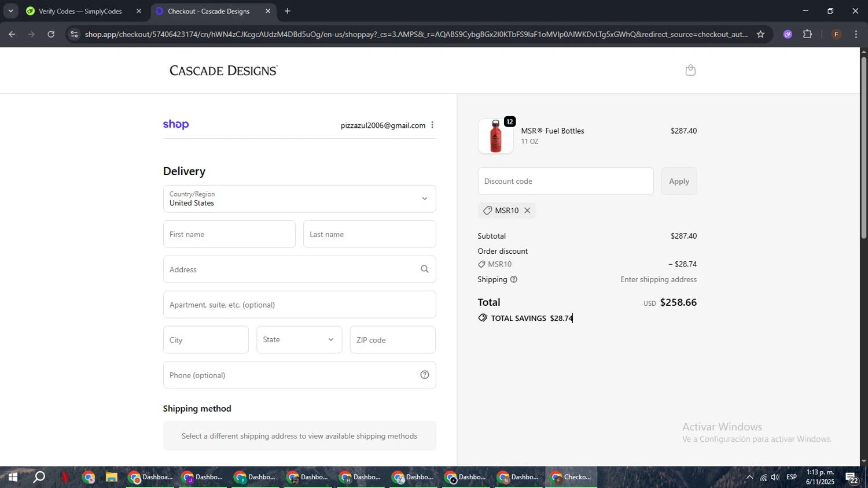
Task: Open account options menu next to email
Action: click(x=432, y=125)
